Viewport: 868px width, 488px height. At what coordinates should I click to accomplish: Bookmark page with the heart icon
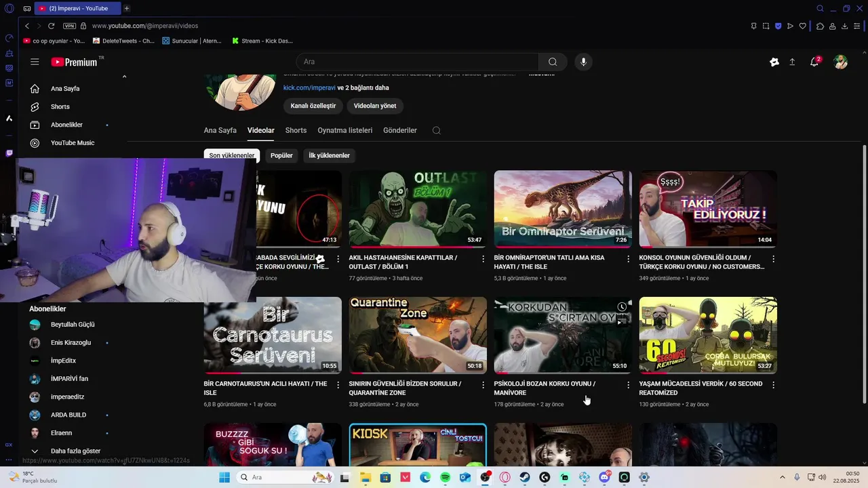[x=803, y=26]
